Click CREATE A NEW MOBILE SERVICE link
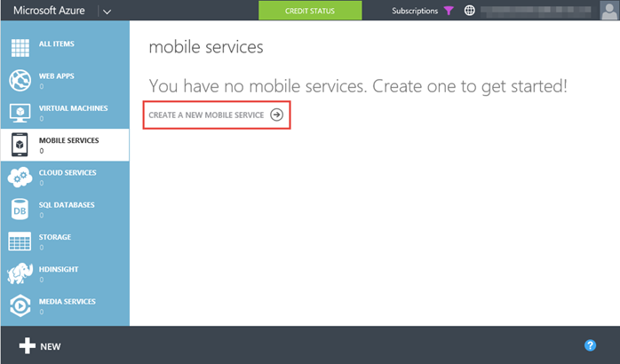This screenshot has height=364, width=620. tap(216, 115)
